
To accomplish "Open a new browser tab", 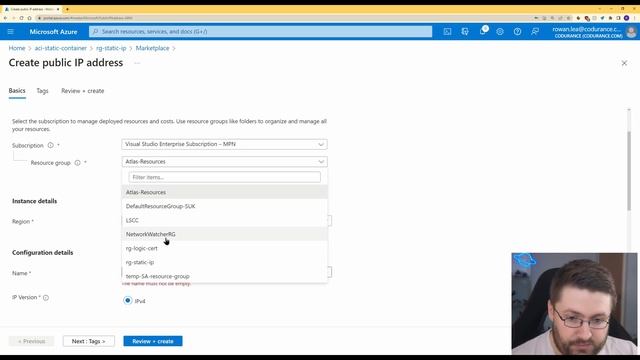I will pyautogui.click(x=67, y=9).
